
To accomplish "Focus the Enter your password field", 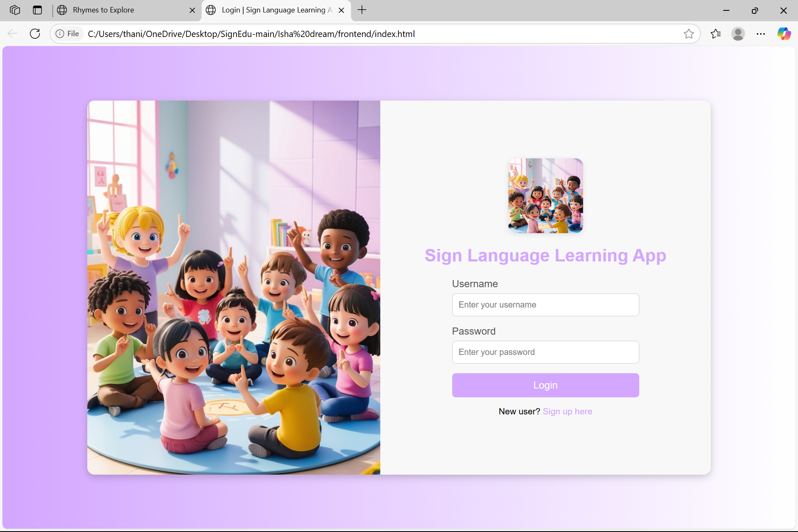I will coord(545,352).
